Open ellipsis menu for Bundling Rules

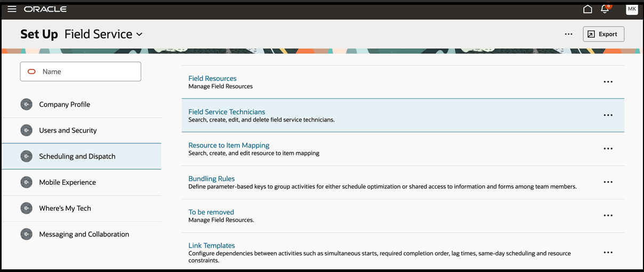coord(608,182)
